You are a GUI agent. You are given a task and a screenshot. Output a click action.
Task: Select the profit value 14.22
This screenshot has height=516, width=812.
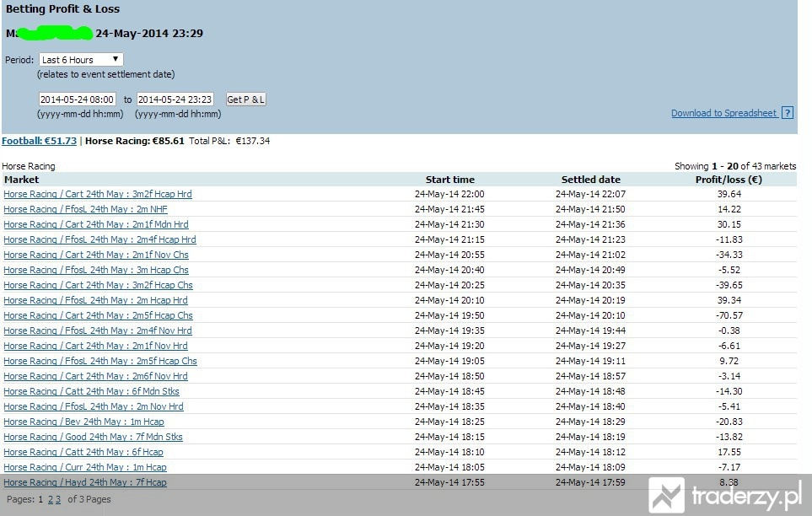click(729, 209)
